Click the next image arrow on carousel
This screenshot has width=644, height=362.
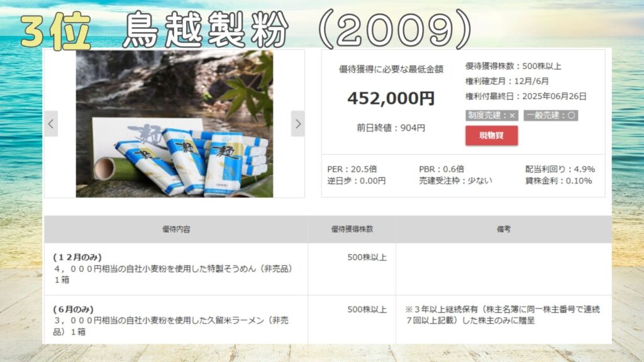297,124
